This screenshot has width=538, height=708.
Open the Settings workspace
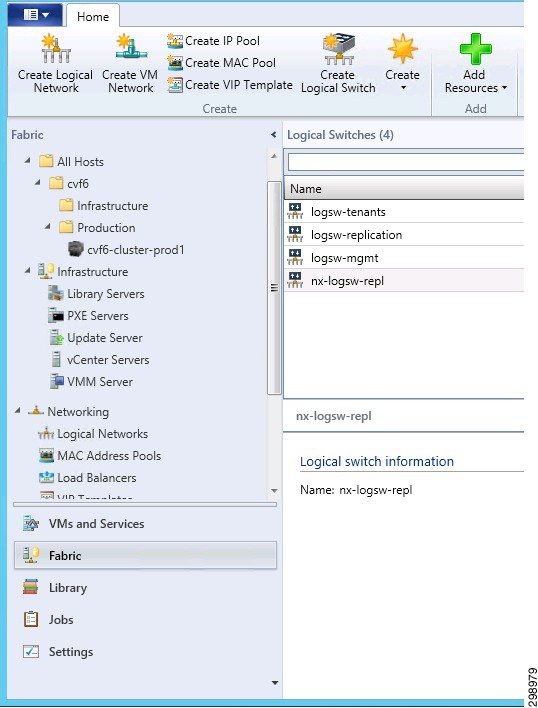coord(145,652)
